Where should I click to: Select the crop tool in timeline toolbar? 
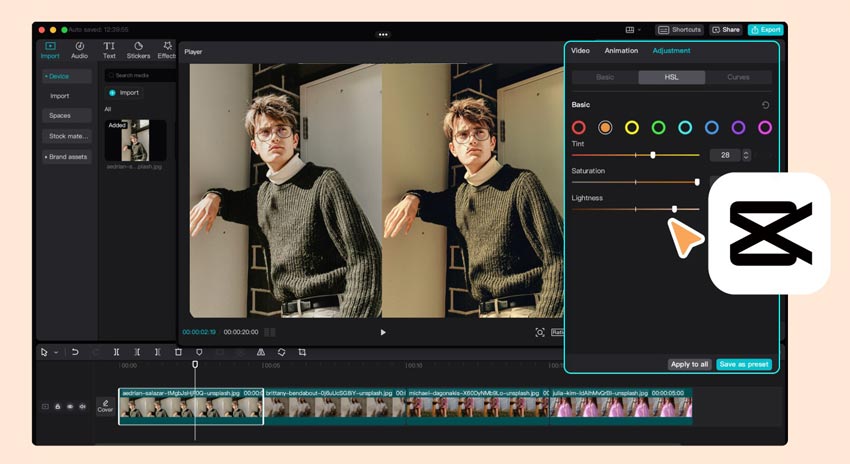click(x=302, y=352)
